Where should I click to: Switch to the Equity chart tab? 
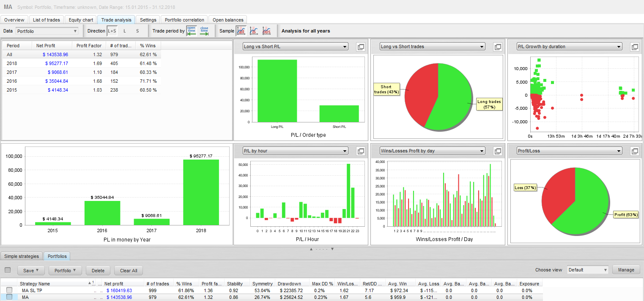(81, 20)
